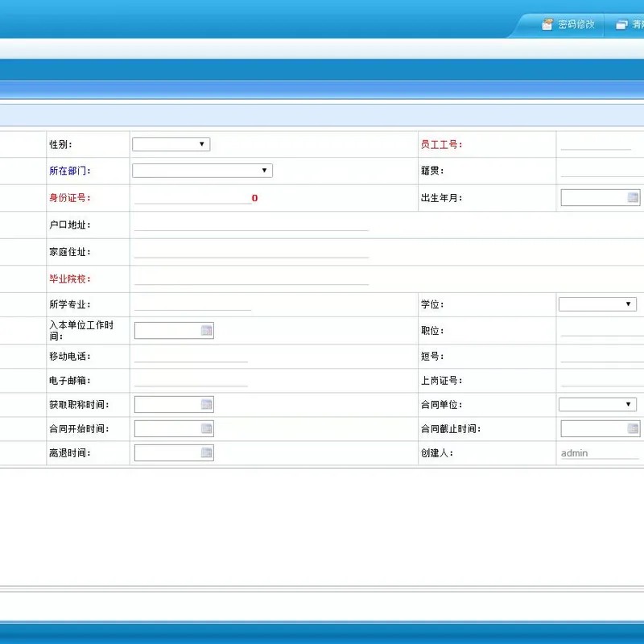Expand the 合同单位 dropdown

(x=597, y=405)
